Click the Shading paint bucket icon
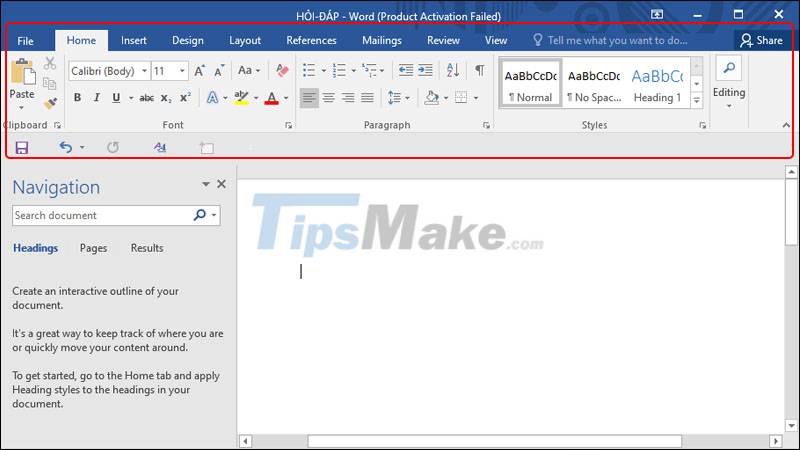 pos(432,97)
